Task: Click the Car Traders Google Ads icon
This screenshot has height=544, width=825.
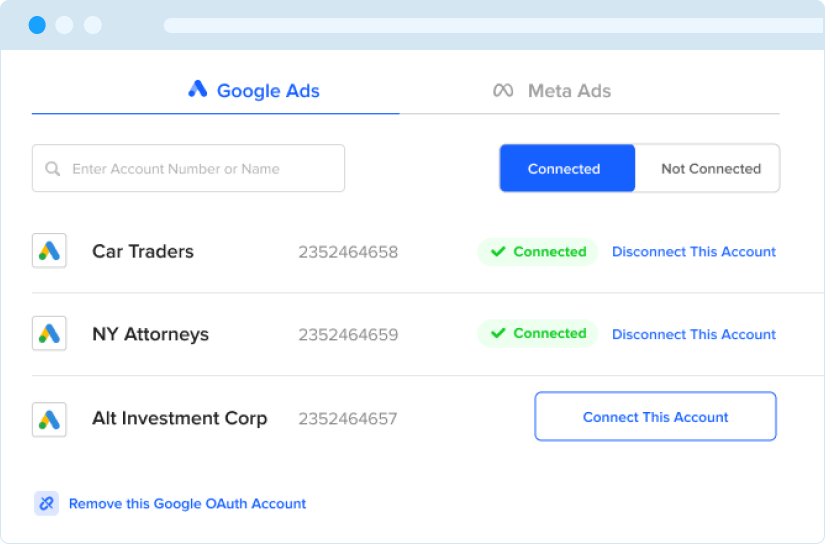Action: click(x=49, y=251)
